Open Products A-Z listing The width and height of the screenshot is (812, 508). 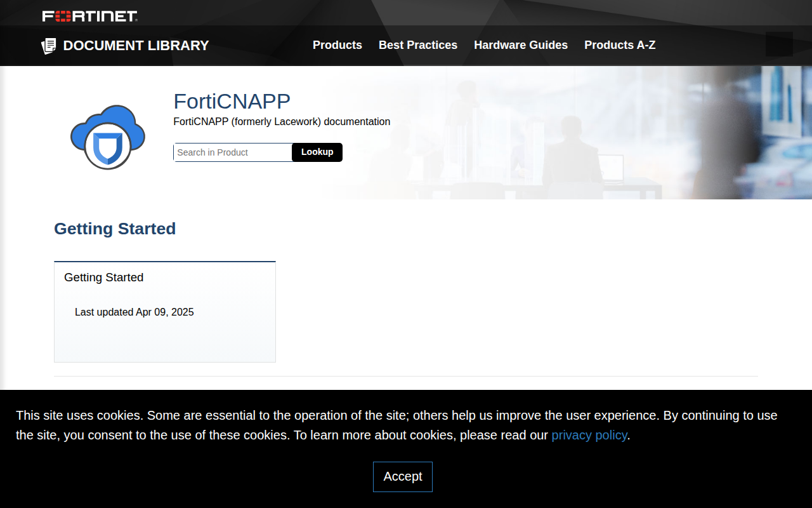[x=620, y=45]
